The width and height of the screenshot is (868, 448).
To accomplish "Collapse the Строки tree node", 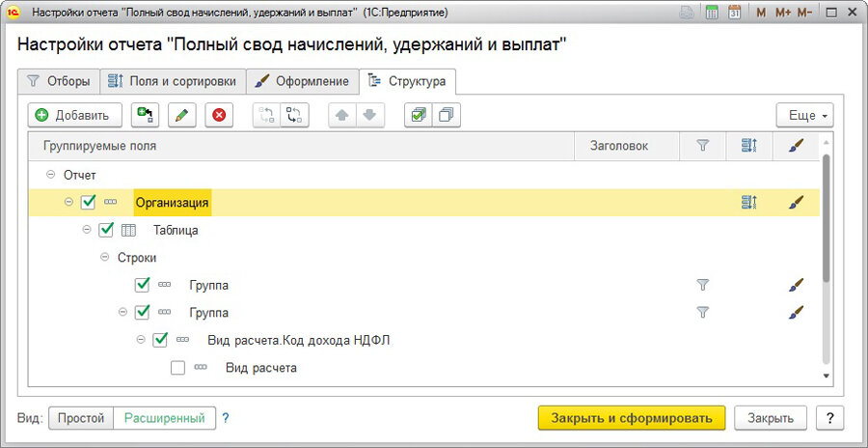I will [104, 257].
